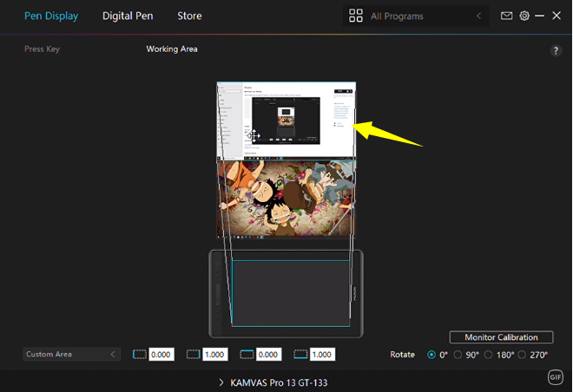Select 270° rotation

(x=522, y=355)
